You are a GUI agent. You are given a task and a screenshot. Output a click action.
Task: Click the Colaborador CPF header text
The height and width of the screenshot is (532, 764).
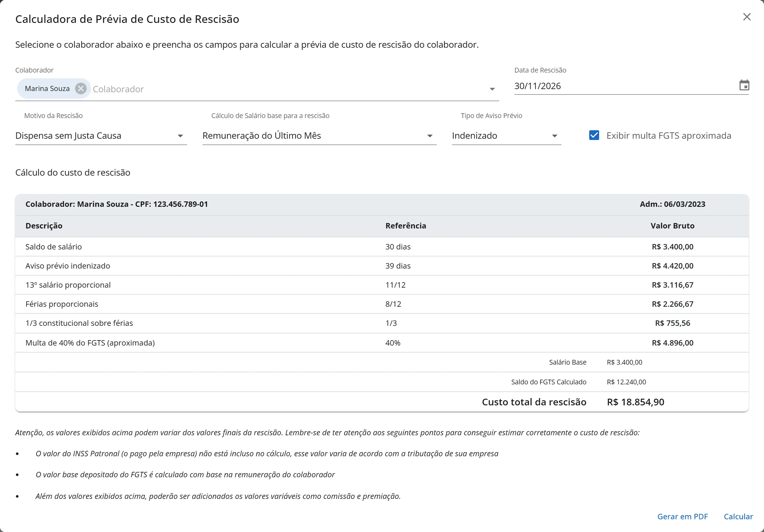(x=117, y=204)
